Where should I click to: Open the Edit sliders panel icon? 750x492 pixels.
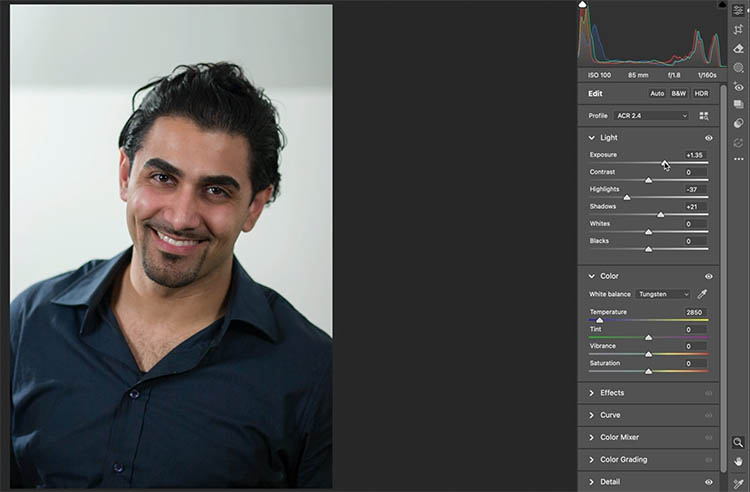pos(739,10)
